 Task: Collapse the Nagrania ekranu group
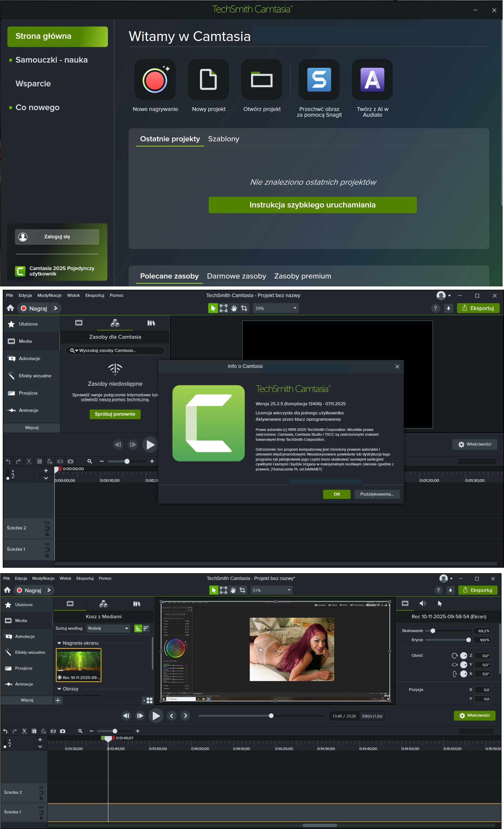point(59,643)
